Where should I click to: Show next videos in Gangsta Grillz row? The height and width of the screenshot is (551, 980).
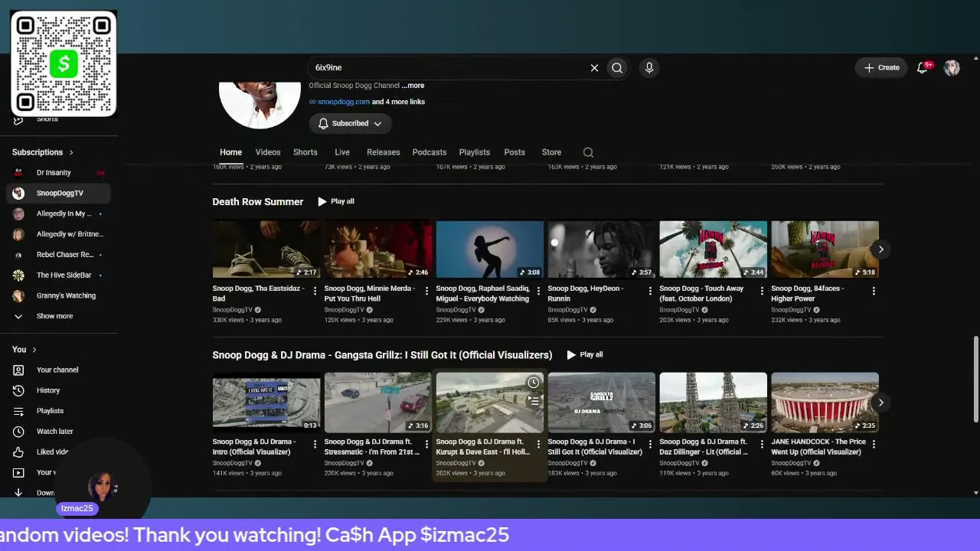(880, 403)
